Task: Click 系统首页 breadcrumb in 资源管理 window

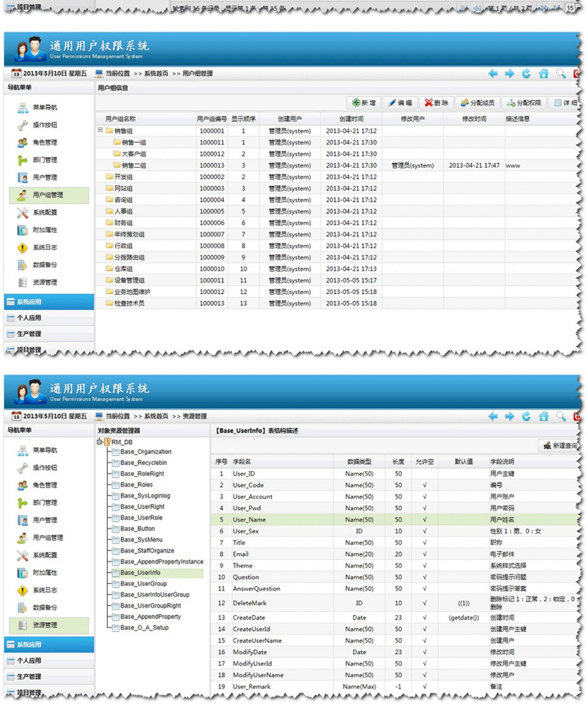Action: (157, 417)
